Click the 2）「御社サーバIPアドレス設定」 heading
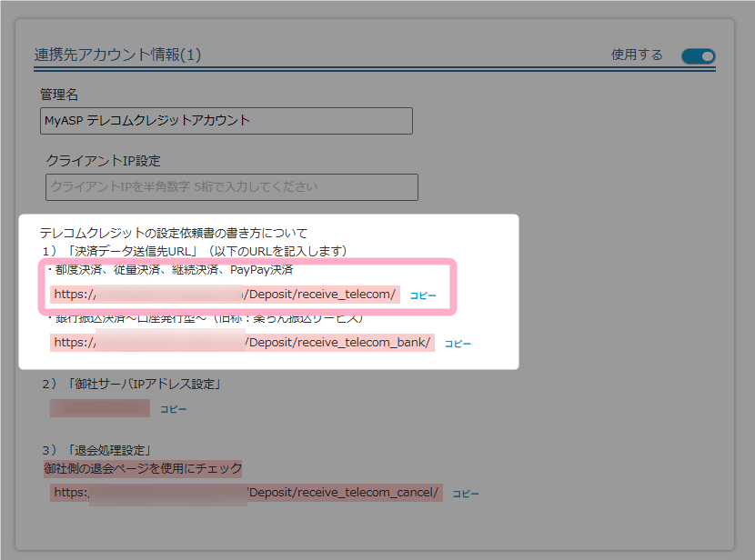 pyautogui.click(x=131, y=384)
